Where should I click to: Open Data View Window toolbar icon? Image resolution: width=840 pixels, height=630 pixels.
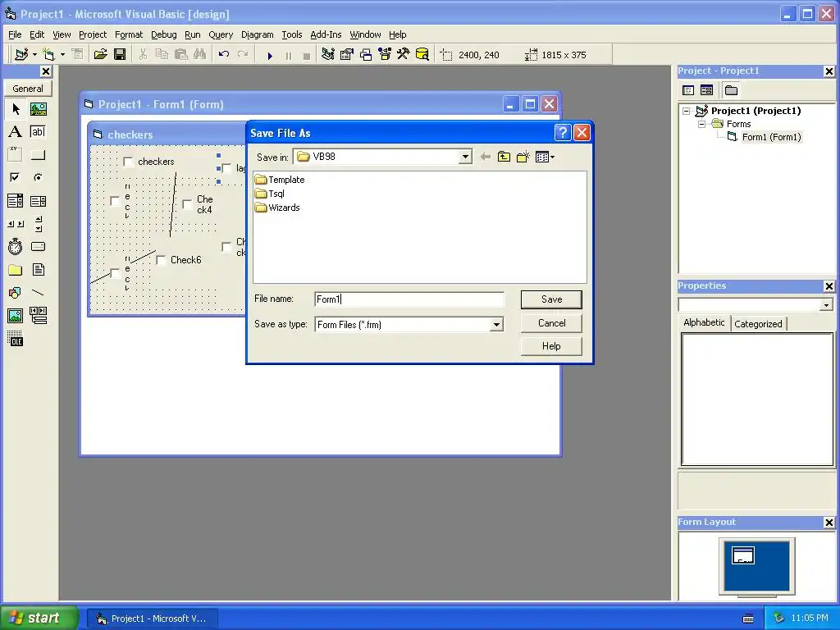tap(422, 54)
